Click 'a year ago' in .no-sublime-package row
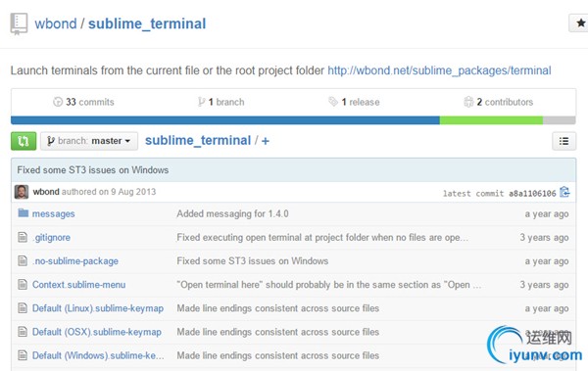The height and width of the screenshot is (371, 588). coord(547,261)
